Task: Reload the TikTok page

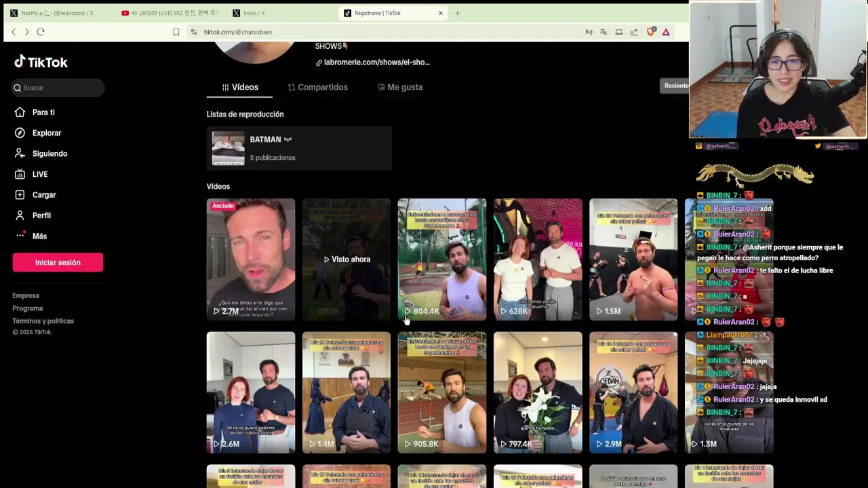Action: pos(41,32)
